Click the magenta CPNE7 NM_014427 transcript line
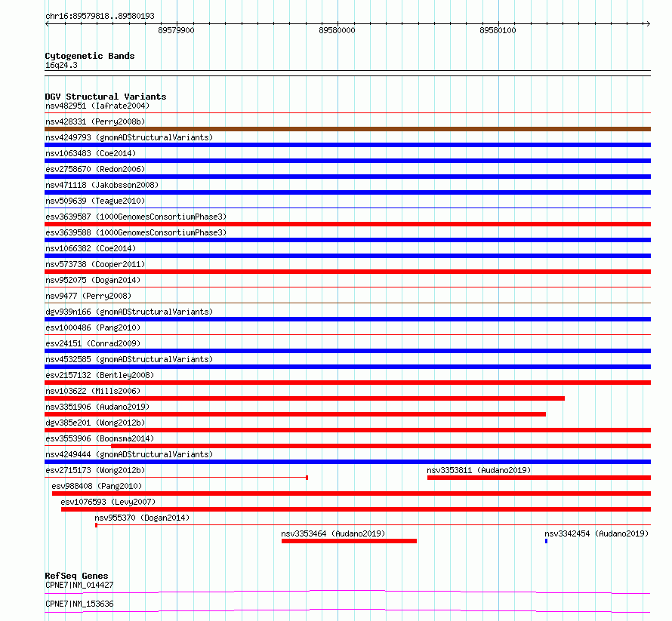Screen dimensions: 672x621 click(x=347, y=592)
